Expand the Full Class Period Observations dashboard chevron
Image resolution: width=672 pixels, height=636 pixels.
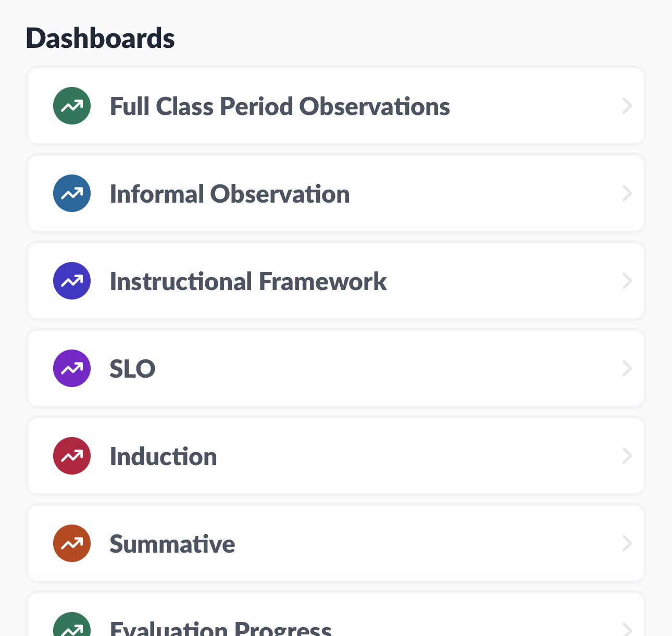click(627, 106)
